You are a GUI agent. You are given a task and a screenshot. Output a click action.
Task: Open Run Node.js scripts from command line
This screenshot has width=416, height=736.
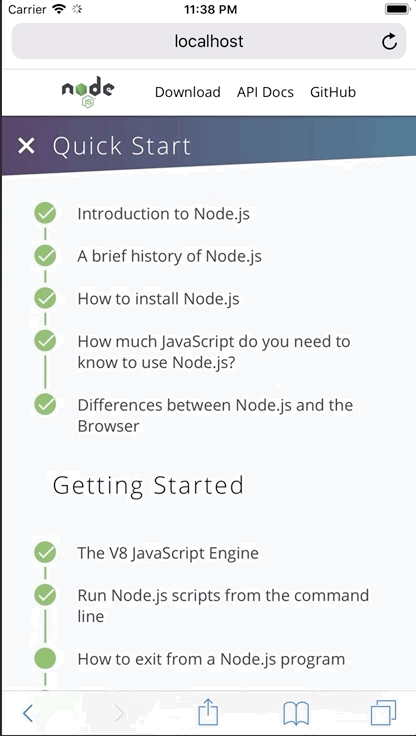[x=223, y=606]
